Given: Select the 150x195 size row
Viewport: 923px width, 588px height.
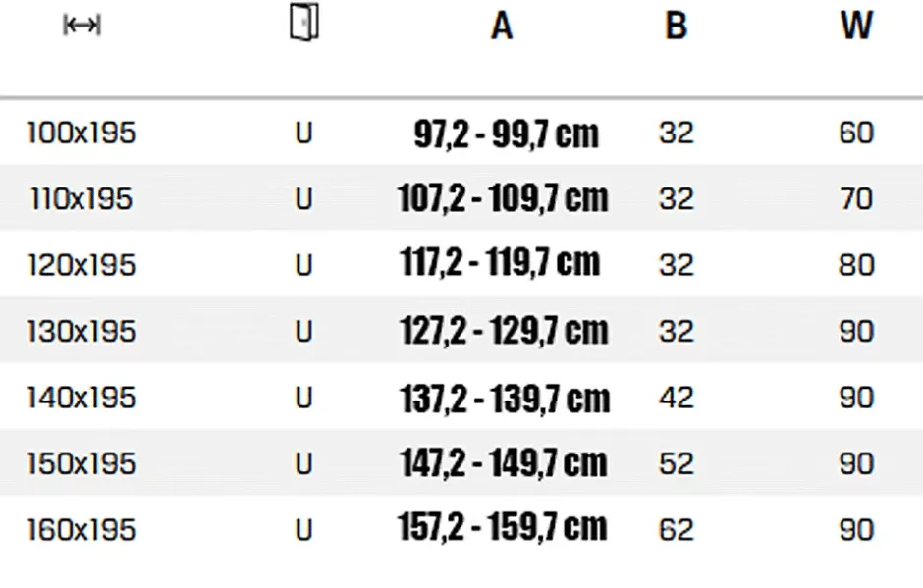Looking at the screenshot, I should (461, 463).
